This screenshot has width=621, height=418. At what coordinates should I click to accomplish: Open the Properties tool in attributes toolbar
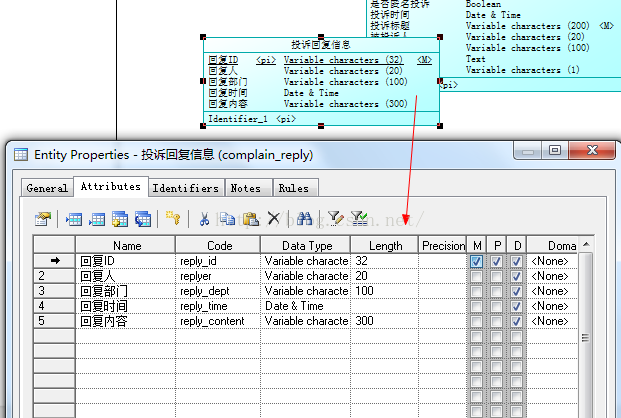tap(43, 218)
